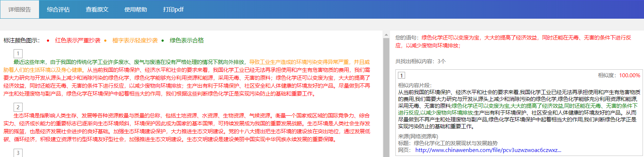This screenshot has width=644, height=157.
Task: Click orange legend label 橙字表示轻度抄袭
Action: coord(135,40)
